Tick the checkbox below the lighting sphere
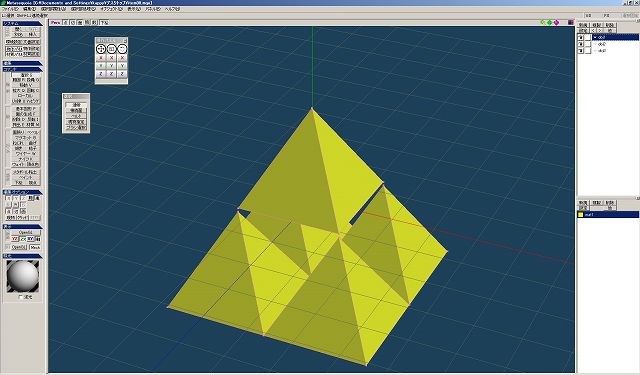Viewport: 640px width, 375px height. pyautogui.click(x=20, y=297)
